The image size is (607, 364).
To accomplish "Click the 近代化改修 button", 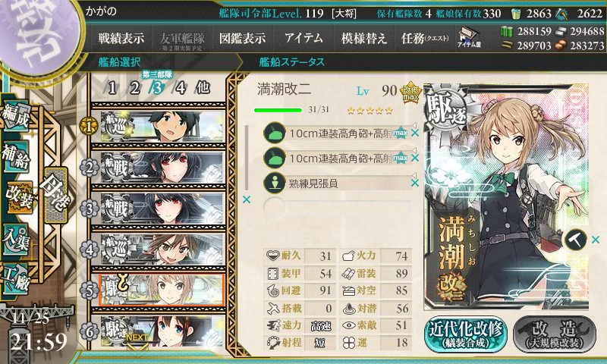I will click(x=466, y=334).
